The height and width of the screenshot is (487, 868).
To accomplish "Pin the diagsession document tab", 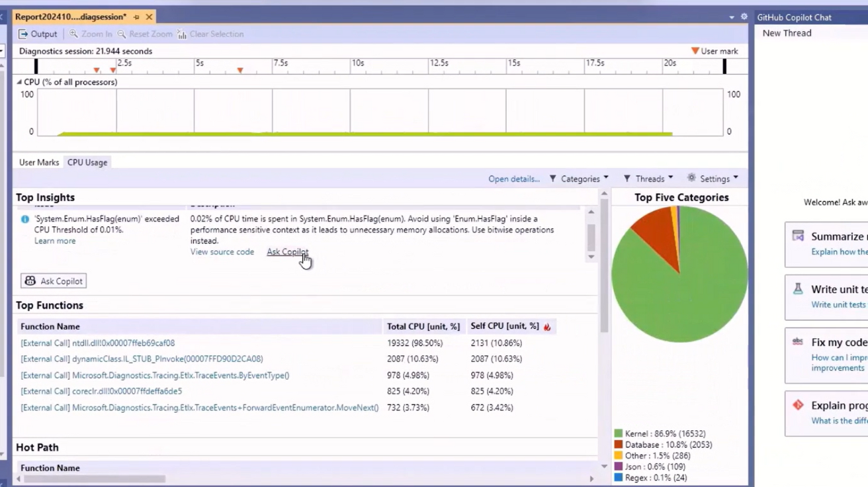I will click(x=136, y=17).
